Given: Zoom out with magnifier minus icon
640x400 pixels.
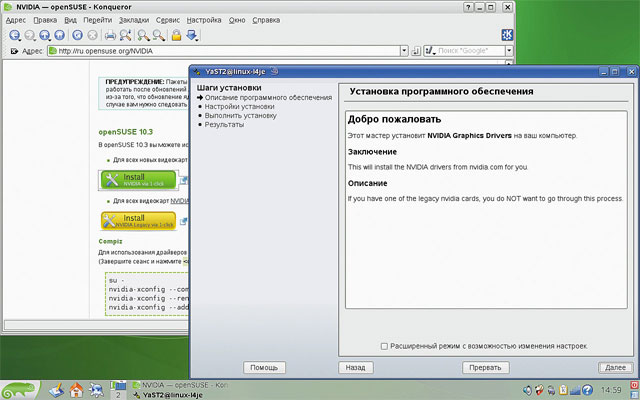Looking at the screenshot, I should click(x=159, y=36).
